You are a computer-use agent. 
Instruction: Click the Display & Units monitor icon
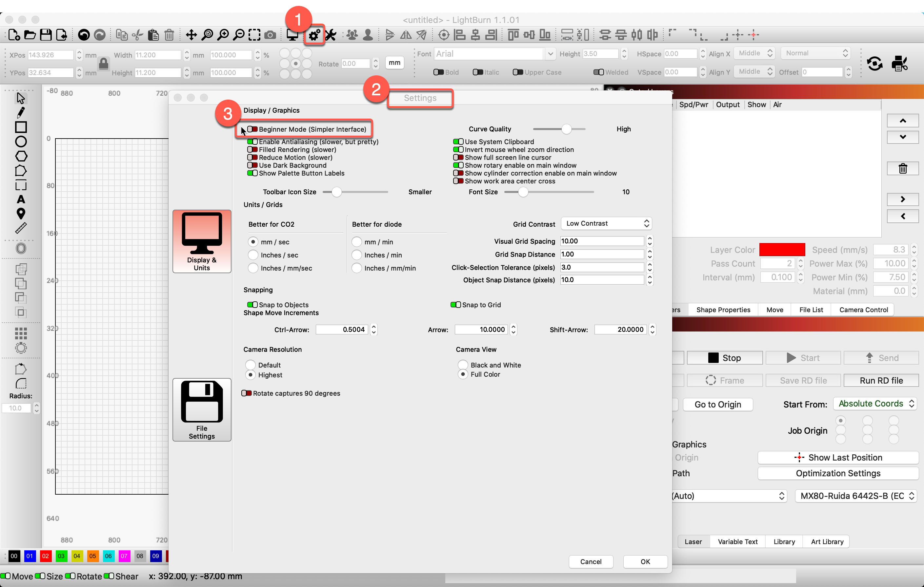coord(202,241)
